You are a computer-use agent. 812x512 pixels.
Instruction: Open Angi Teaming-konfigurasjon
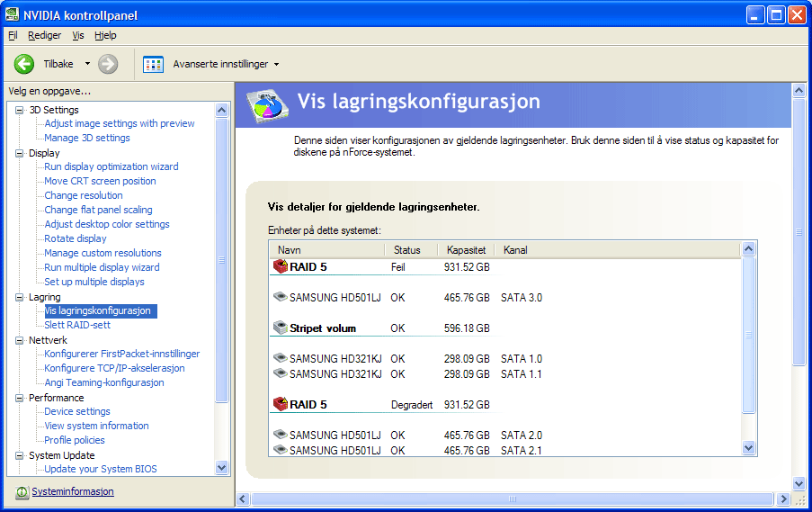click(104, 382)
